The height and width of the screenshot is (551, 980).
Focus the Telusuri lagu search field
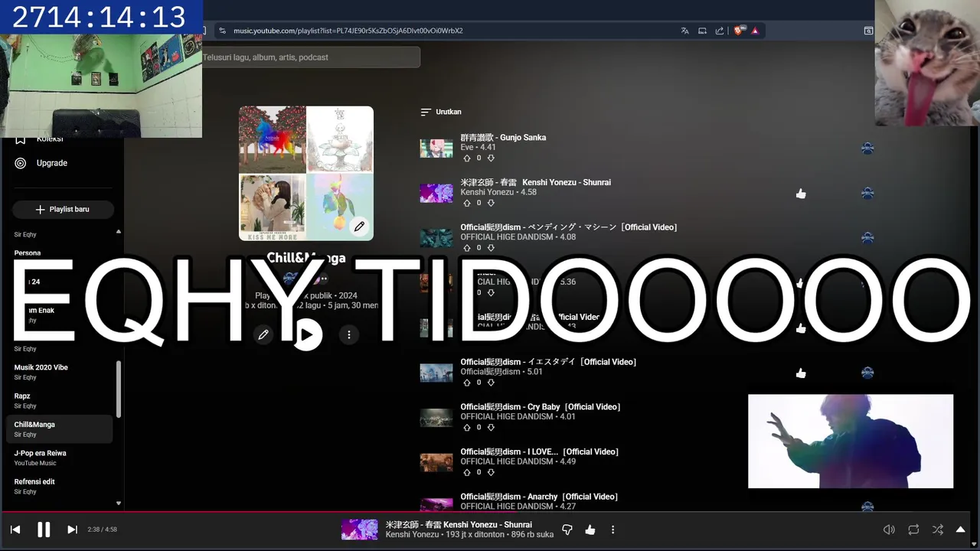click(x=310, y=57)
